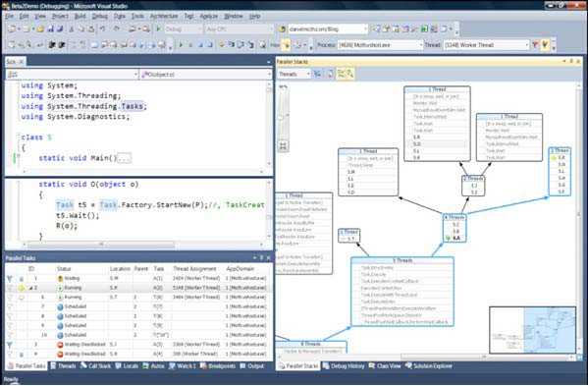Viewport: 588px width, 386px height.
Task: Open the Solution Explorer tab
Action: pyautogui.click(x=429, y=365)
